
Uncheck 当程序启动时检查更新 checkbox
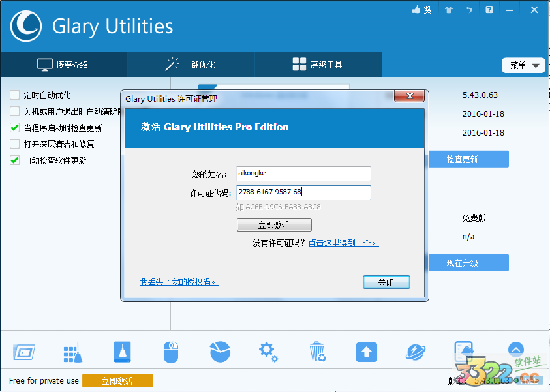(x=15, y=128)
